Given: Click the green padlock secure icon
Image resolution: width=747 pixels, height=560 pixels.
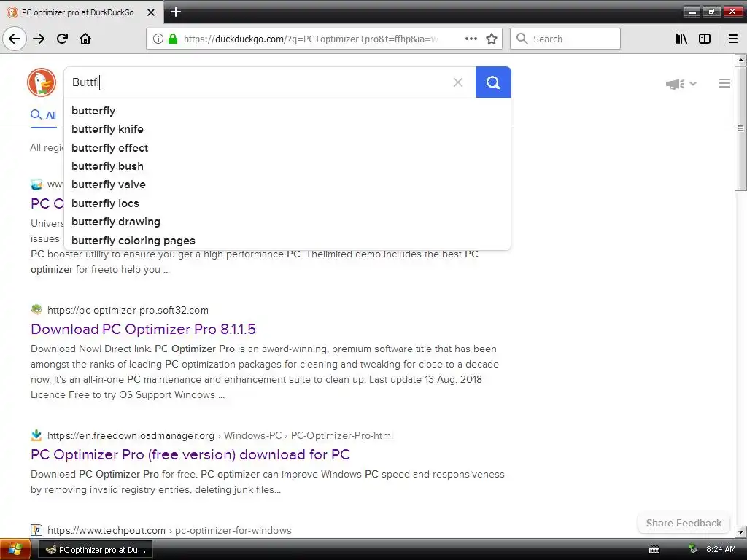Looking at the screenshot, I should point(173,39).
